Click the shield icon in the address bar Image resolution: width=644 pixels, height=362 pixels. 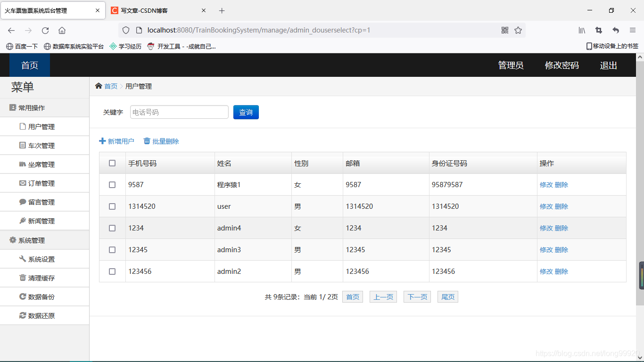point(126,30)
